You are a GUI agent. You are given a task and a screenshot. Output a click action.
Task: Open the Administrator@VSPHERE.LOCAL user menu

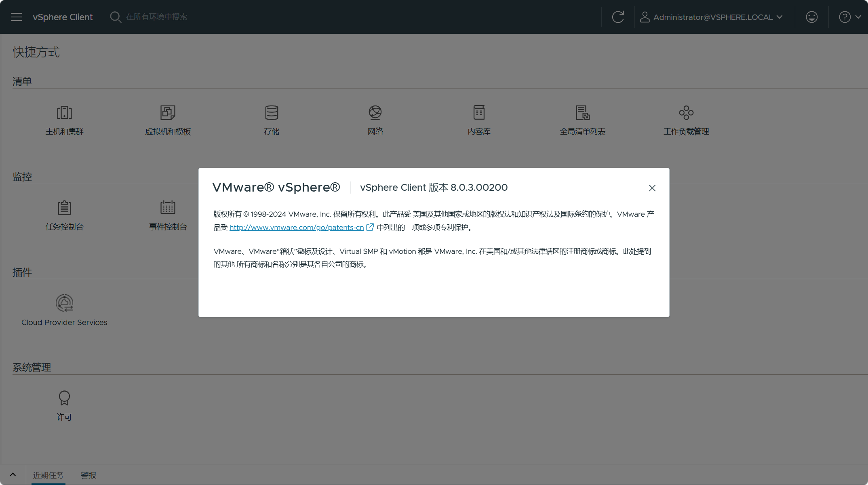click(711, 17)
